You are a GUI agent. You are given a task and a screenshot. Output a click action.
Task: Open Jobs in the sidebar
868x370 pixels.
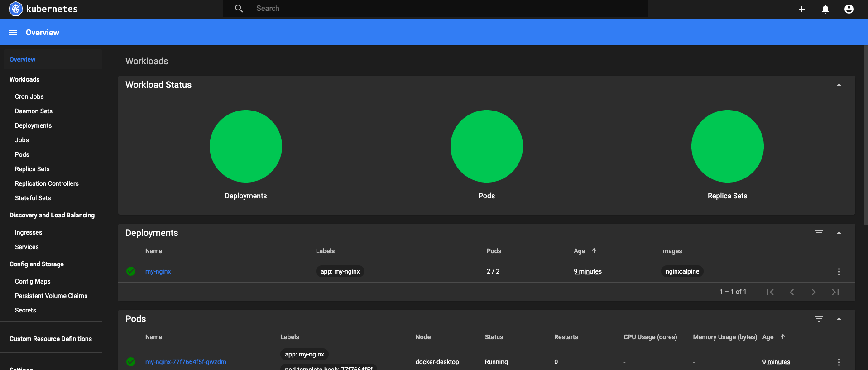(x=22, y=140)
